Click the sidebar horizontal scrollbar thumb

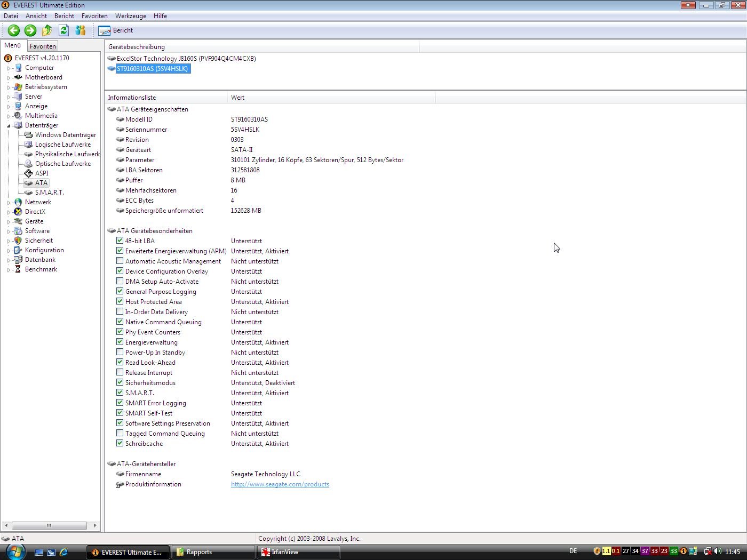49,525
